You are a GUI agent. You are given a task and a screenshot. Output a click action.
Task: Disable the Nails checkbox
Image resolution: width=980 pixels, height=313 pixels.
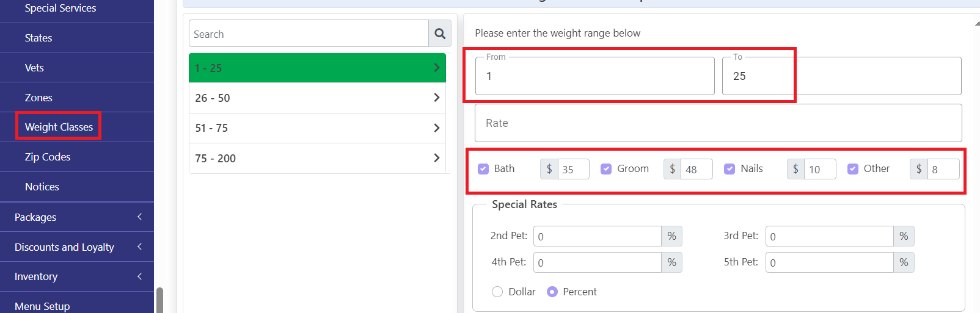pos(730,169)
